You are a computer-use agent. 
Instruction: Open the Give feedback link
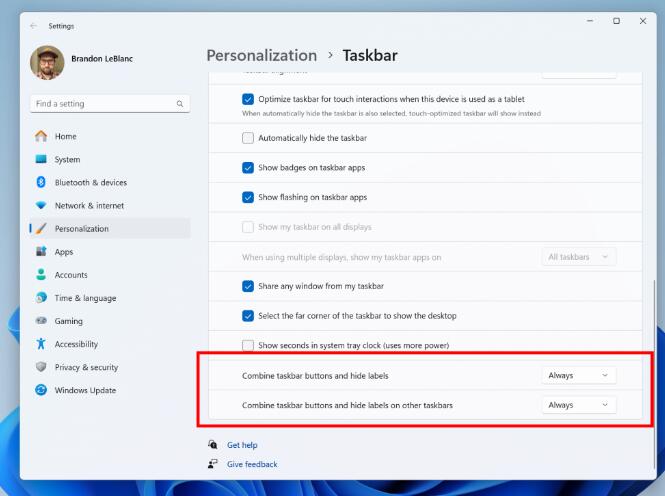pos(252,464)
